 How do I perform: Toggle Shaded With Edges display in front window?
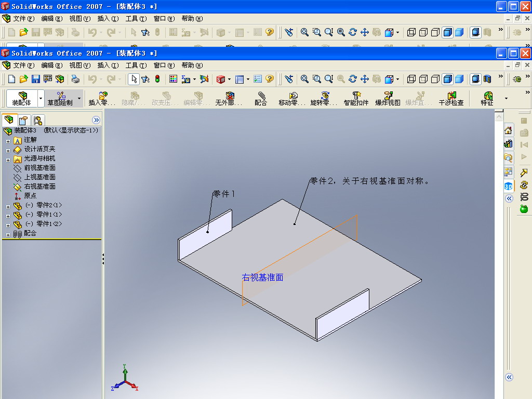pyautogui.click(x=447, y=79)
